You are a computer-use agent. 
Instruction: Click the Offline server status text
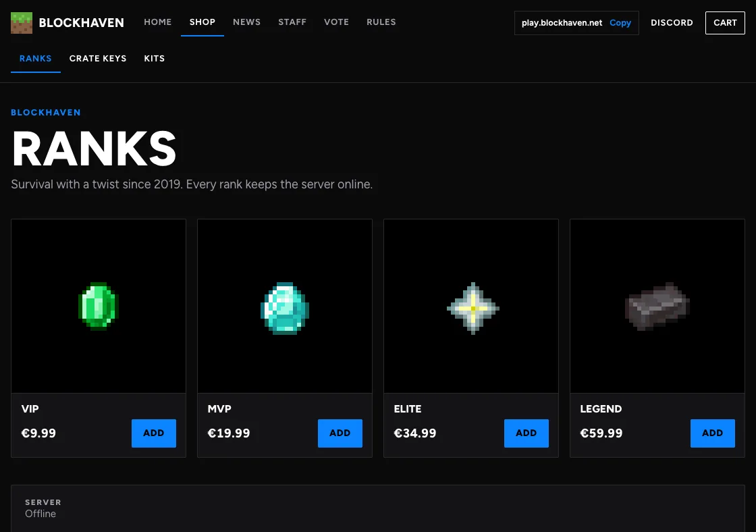40,514
